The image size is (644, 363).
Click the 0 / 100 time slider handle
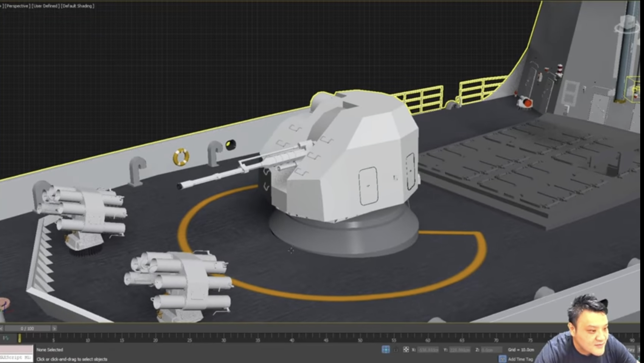point(27,328)
